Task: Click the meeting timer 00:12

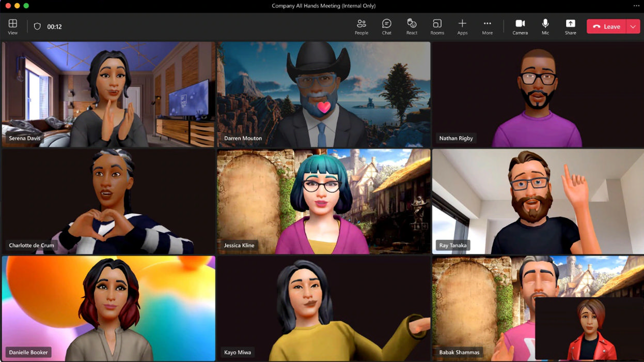Action: 54,27
